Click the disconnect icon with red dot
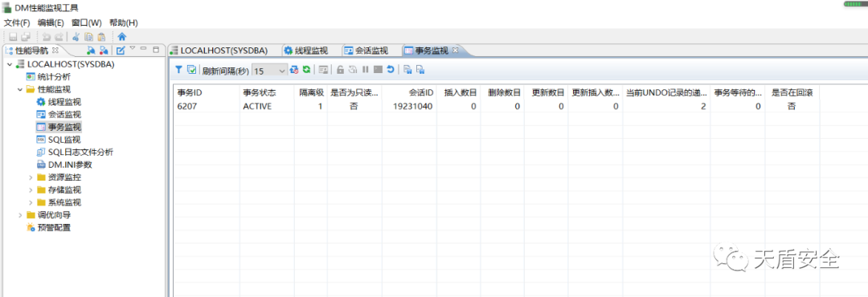The height and width of the screenshot is (297, 868). click(x=104, y=51)
